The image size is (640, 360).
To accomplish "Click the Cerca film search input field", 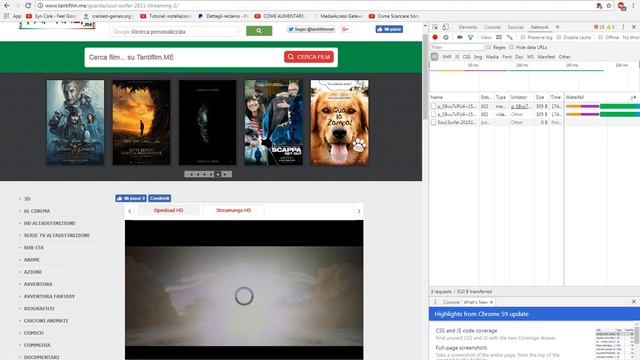I will tap(184, 57).
